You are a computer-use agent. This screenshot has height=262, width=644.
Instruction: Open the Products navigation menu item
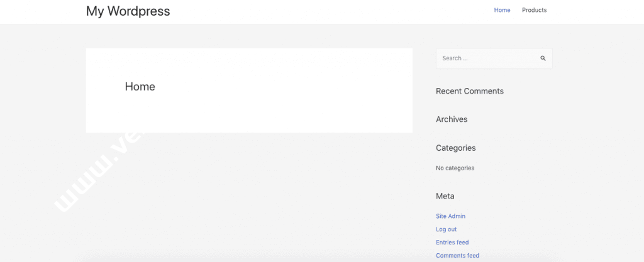coord(534,10)
